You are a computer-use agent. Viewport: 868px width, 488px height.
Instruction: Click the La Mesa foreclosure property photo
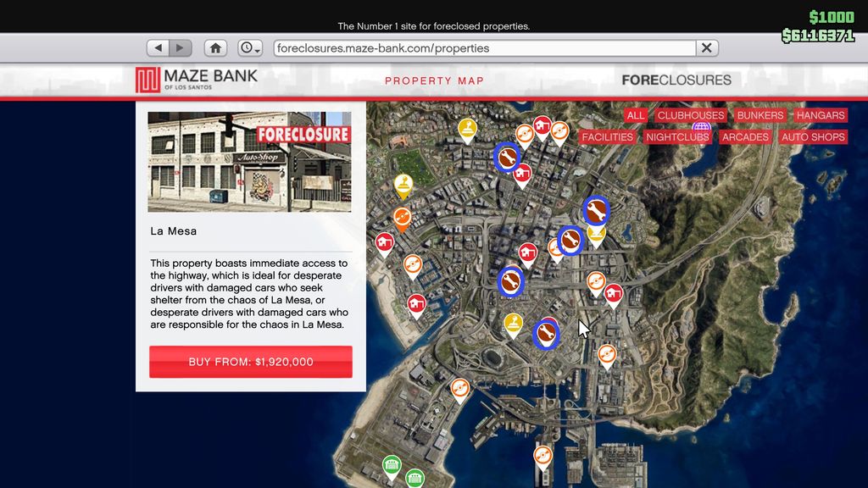[x=250, y=161]
